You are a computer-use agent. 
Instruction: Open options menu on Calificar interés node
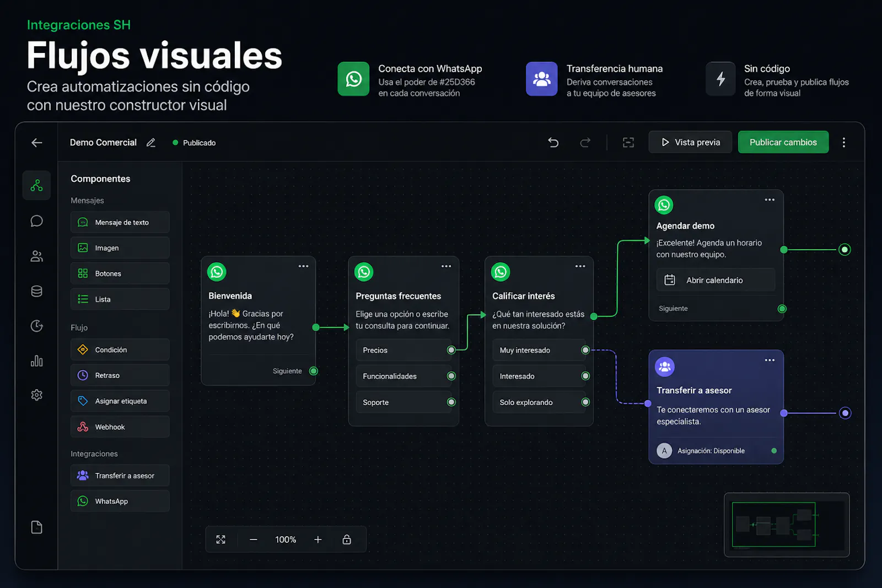[x=580, y=266]
